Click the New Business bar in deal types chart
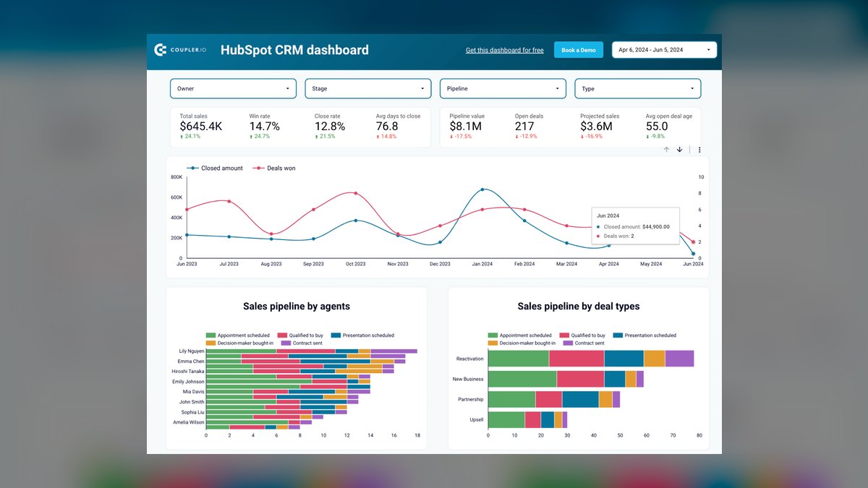Viewport: 868px width, 488px height. pos(566,379)
